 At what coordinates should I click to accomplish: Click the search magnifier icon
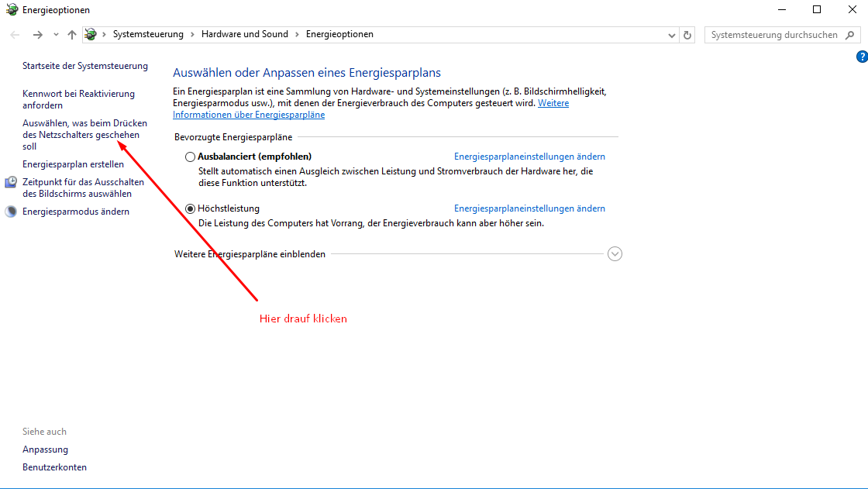pyautogui.click(x=849, y=35)
